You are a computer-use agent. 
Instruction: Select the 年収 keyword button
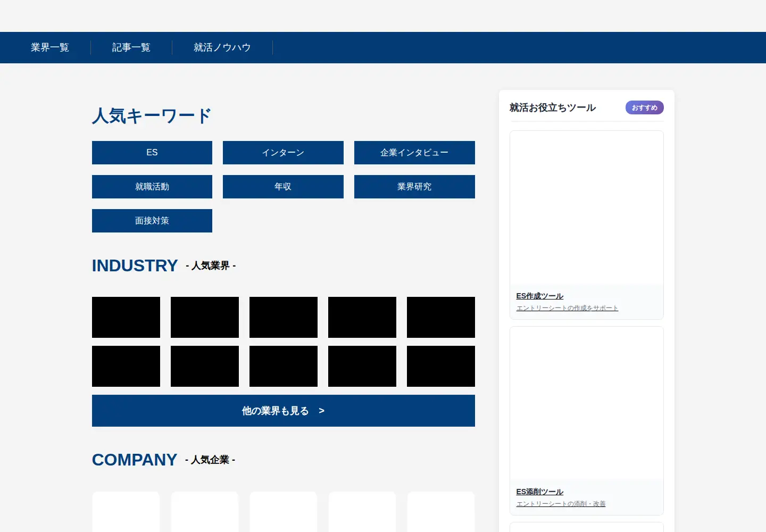(x=283, y=187)
